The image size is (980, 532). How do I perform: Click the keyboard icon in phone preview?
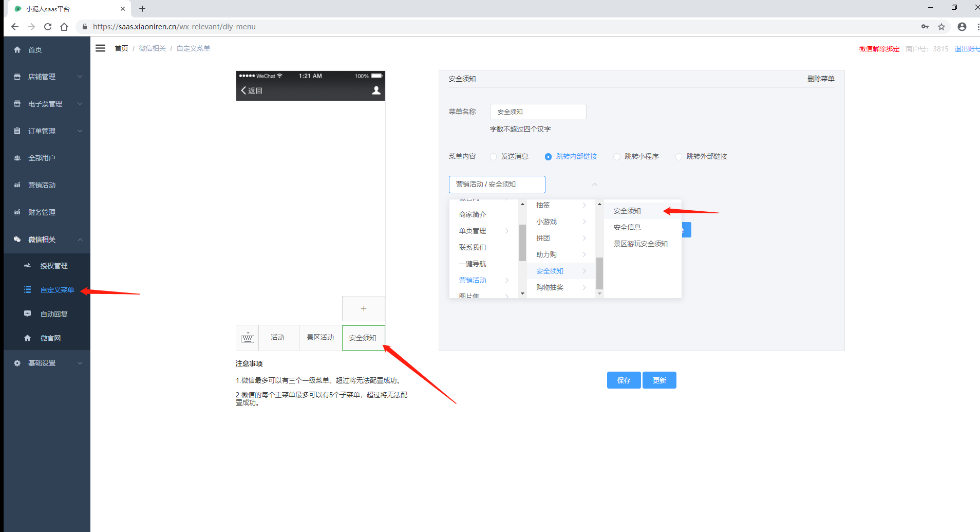[x=248, y=338]
